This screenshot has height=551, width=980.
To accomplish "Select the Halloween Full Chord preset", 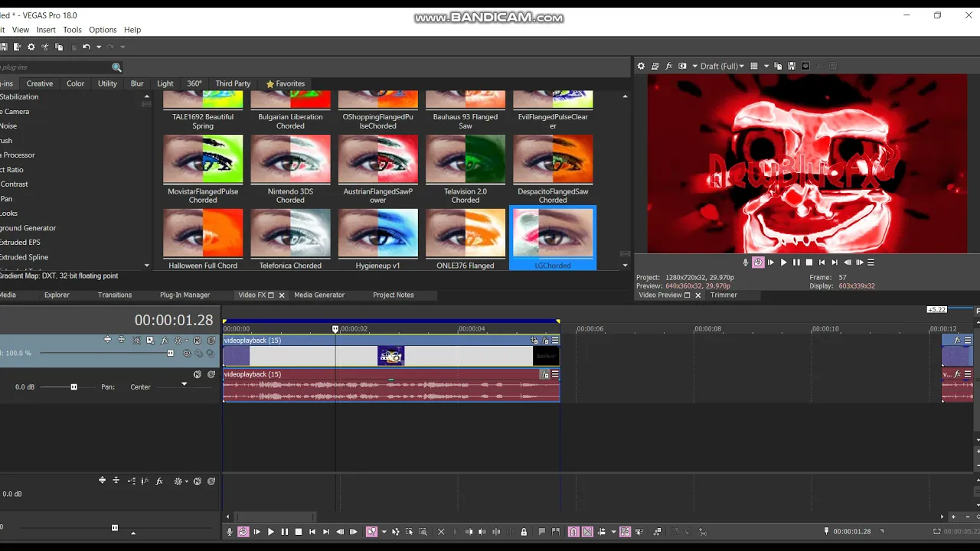I will pyautogui.click(x=203, y=239).
